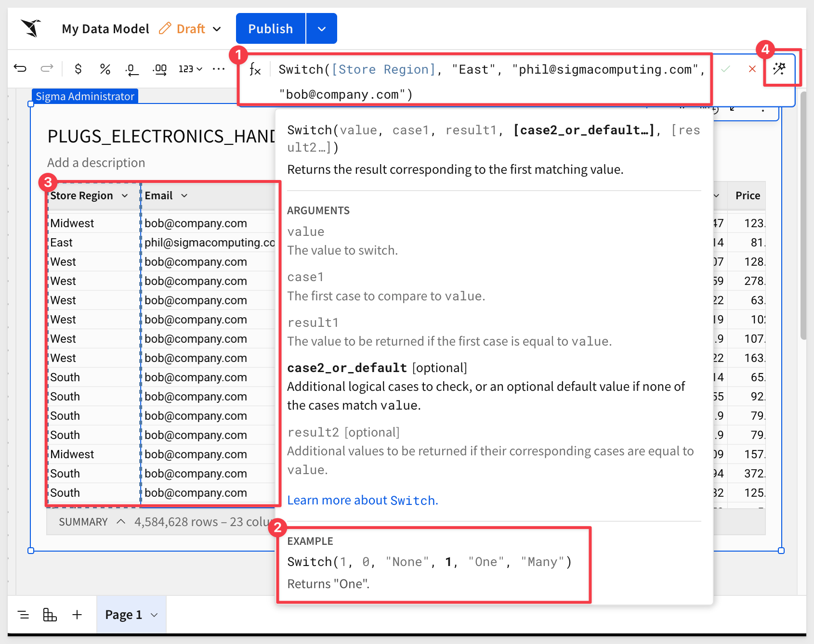The height and width of the screenshot is (644, 814).
Task: Decrease decimal places
Action: (x=131, y=70)
